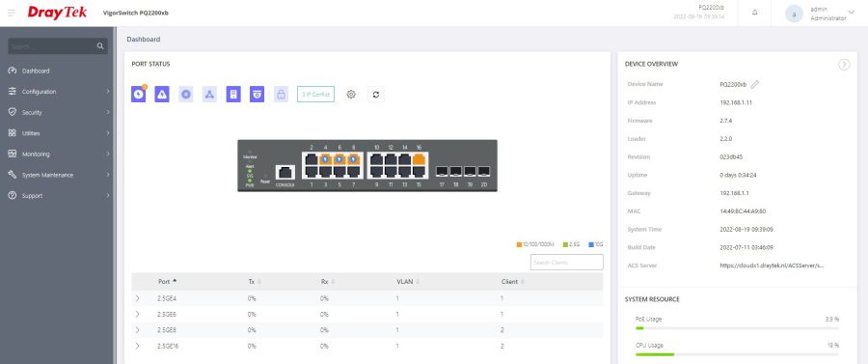Viewport: 868px width, 364px height.
Task: Sort table by Port column
Action: tap(168, 282)
